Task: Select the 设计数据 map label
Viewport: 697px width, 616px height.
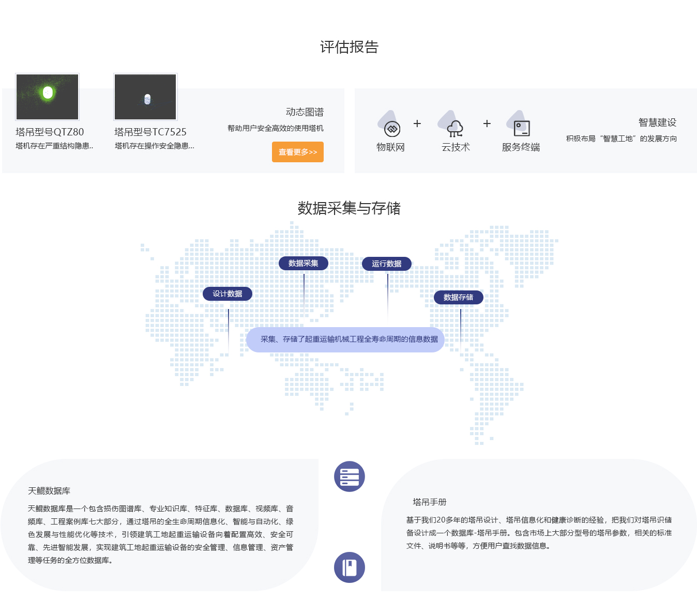Action: 228,294
